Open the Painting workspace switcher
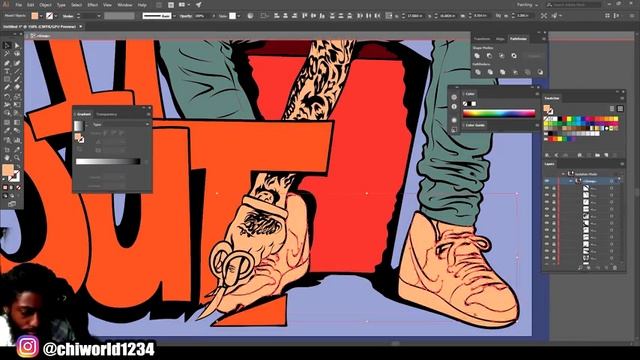640x360 pixels. tap(527, 5)
